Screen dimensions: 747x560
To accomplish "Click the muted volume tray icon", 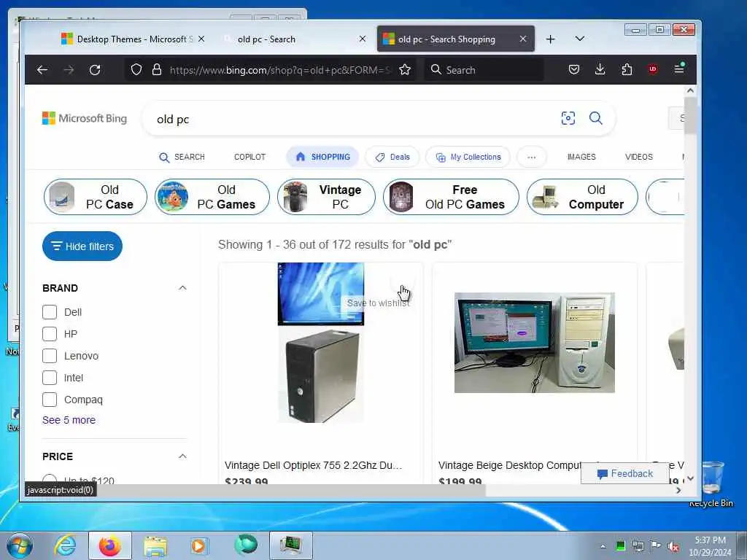I will [673, 547].
